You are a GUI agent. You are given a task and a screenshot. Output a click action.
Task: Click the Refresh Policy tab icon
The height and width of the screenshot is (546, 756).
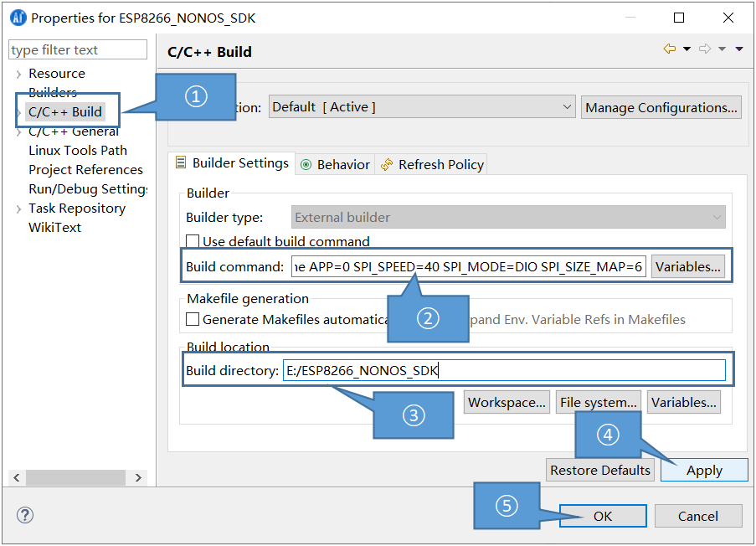[x=387, y=165]
